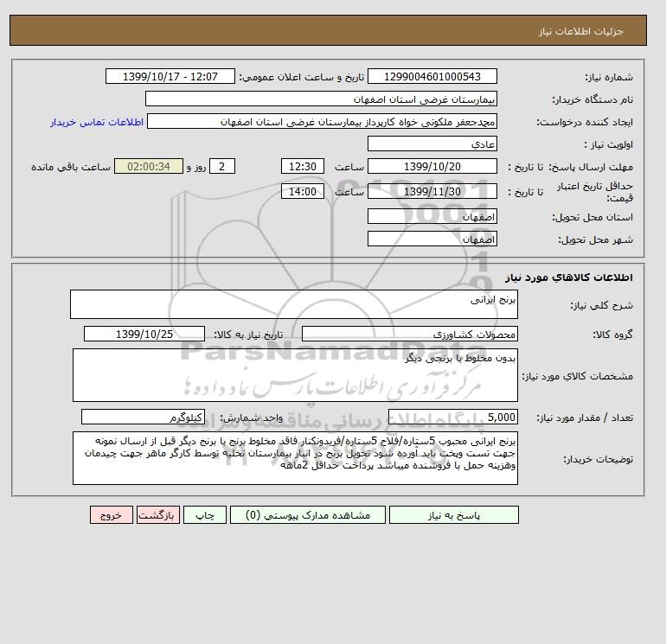Click the شرح کلی نیاز label
The width and height of the screenshot is (666, 644).
[x=601, y=305]
